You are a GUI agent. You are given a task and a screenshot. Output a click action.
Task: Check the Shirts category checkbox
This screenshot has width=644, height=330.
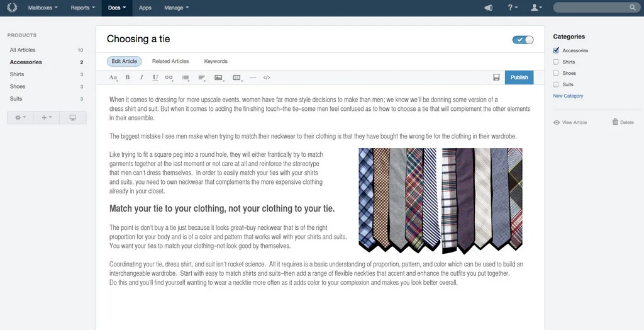click(x=556, y=62)
